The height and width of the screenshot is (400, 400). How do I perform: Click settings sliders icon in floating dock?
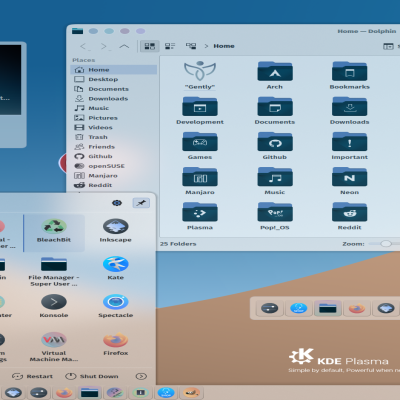[270, 308]
